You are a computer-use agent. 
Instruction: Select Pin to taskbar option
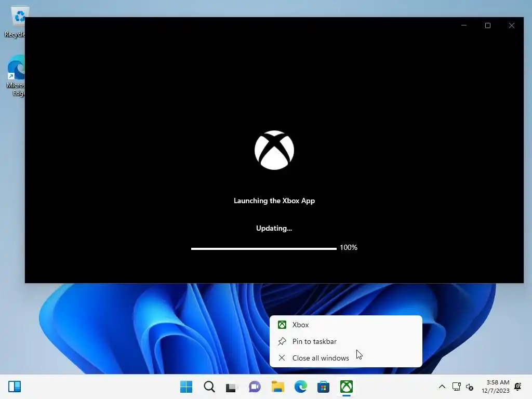[x=345, y=341]
